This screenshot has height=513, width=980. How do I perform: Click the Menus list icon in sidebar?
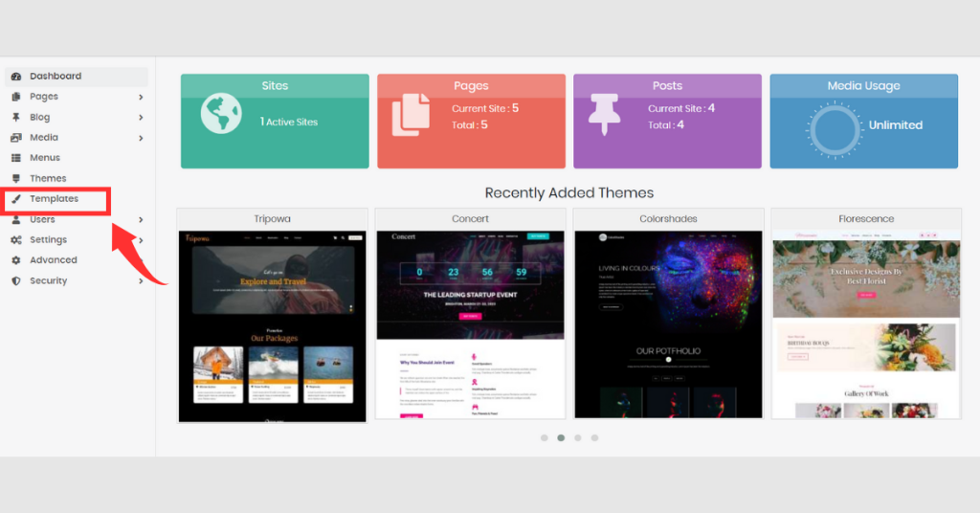[x=16, y=158]
